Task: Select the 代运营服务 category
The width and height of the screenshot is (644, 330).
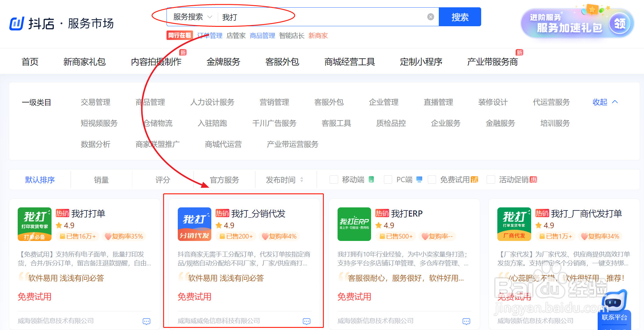Action: tap(551, 102)
